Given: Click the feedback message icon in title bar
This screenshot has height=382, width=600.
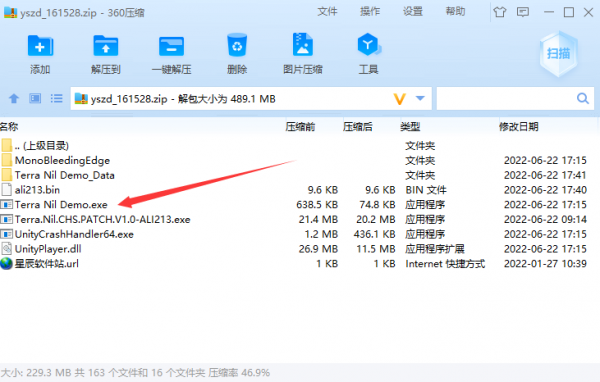Looking at the screenshot, I should [523, 12].
